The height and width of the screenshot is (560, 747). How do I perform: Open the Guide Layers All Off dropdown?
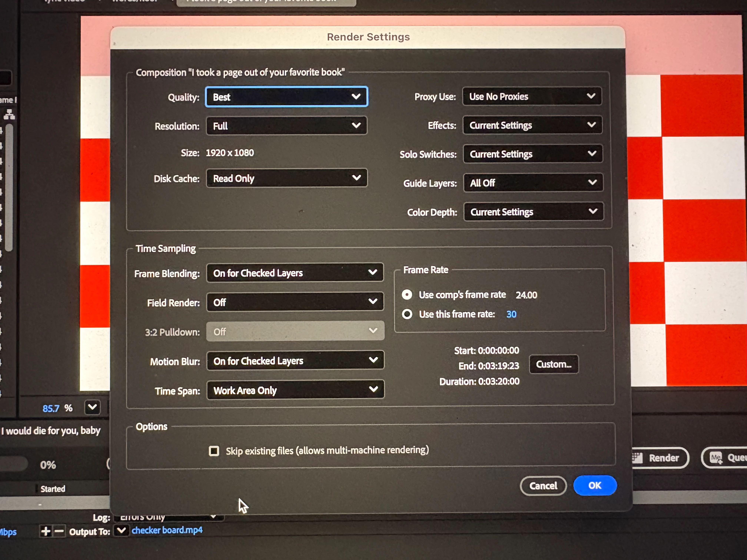[533, 183]
